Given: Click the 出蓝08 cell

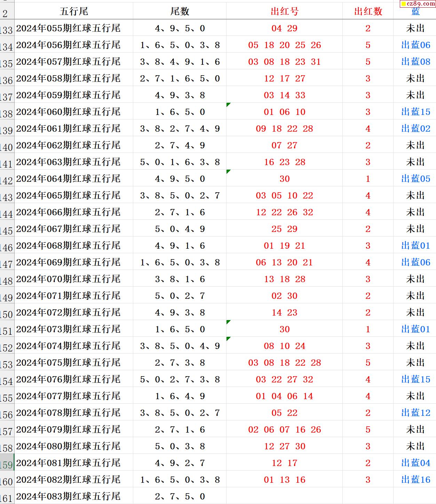Looking at the screenshot, I should pyautogui.click(x=415, y=62).
